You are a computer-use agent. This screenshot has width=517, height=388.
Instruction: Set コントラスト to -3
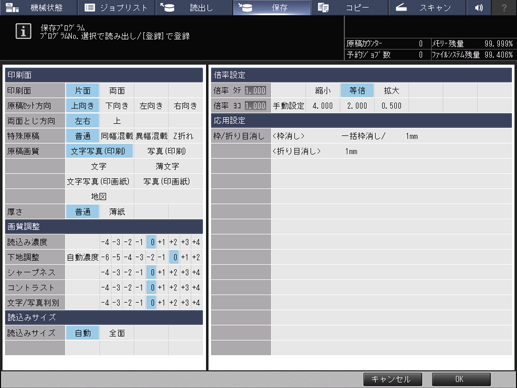coord(117,288)
